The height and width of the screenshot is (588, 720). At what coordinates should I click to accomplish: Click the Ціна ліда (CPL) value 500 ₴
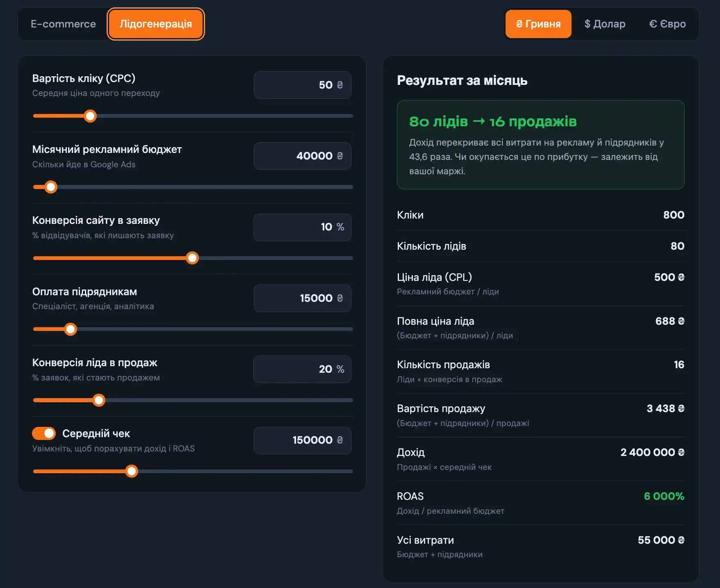[669, 277]
